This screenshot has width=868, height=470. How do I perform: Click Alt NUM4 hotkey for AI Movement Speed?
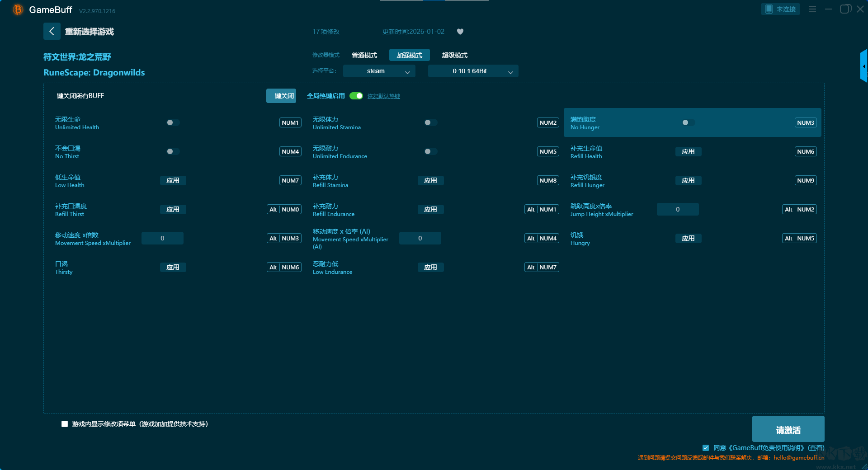[542, 238]
